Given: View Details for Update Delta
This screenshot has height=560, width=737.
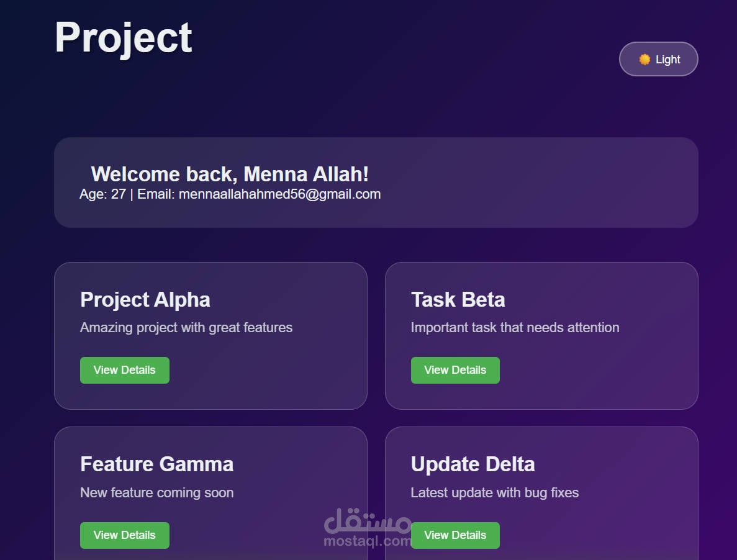Looking at the screenshot, I should click(455, 535).
